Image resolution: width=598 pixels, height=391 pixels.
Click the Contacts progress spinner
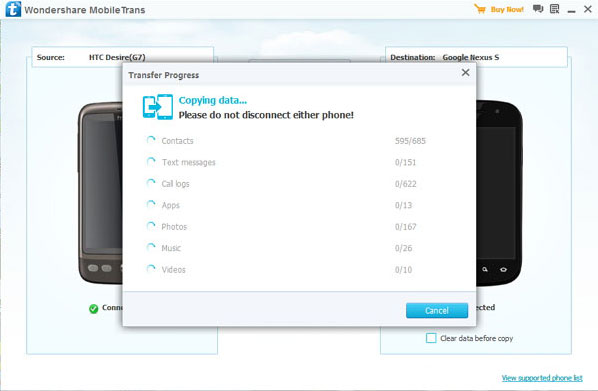pos(151,140)
